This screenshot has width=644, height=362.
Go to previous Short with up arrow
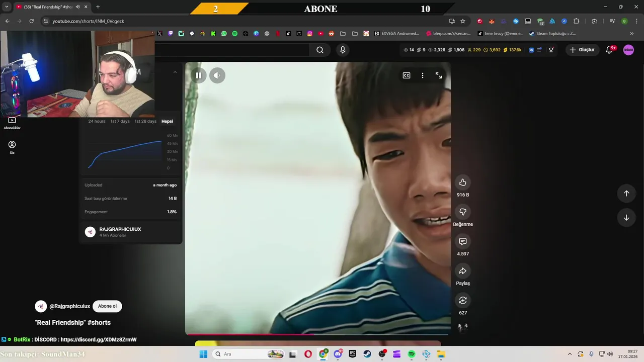tap(626, 194)
